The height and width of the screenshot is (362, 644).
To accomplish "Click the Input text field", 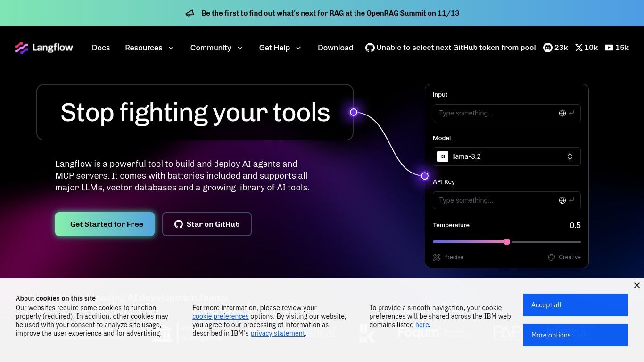I will click(x=495, y=113).
